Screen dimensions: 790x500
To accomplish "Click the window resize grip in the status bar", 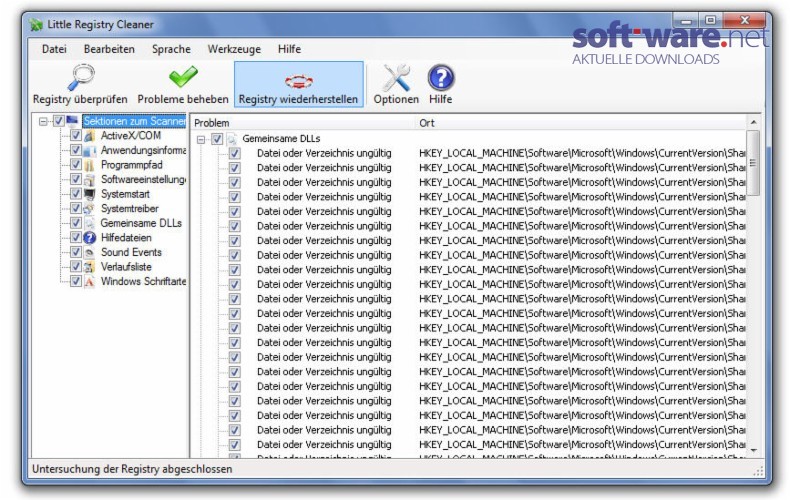I will [x=758, y=471].
